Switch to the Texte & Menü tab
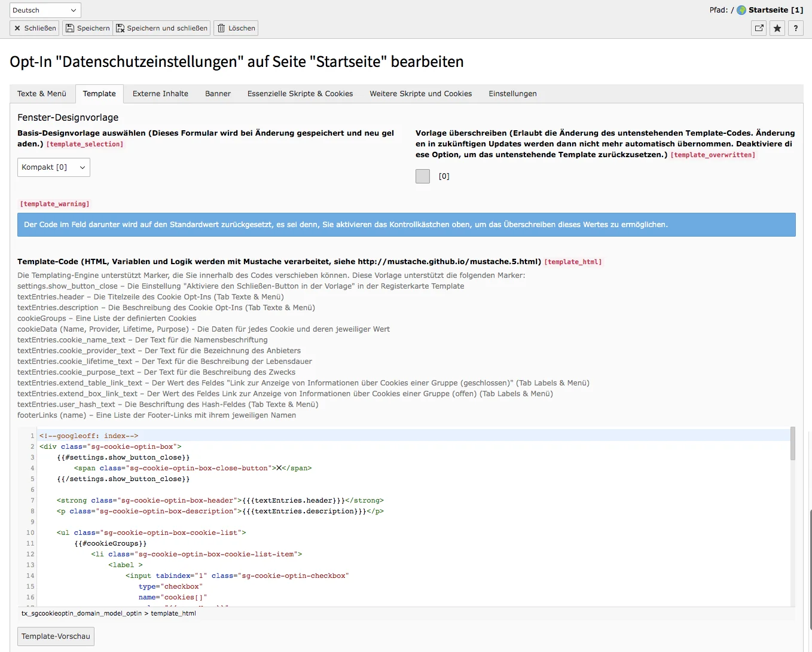This screenshot has width=812, height=652. pyautogui.click(x=42, y=94)
